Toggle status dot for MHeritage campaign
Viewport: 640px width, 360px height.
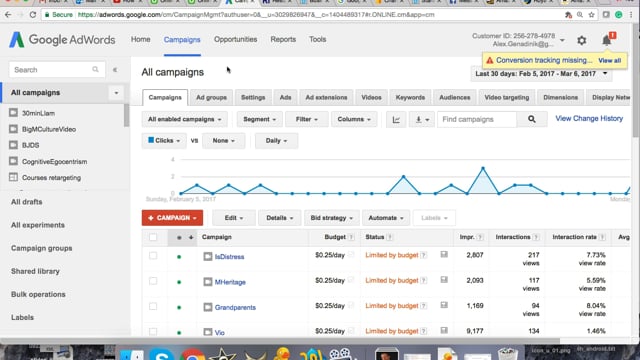(179, 282)
